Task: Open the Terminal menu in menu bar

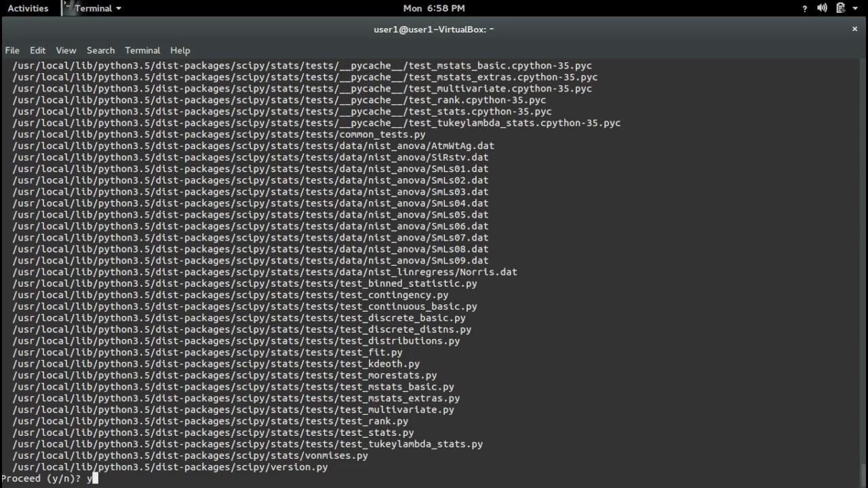Action: tap(142, 50)
